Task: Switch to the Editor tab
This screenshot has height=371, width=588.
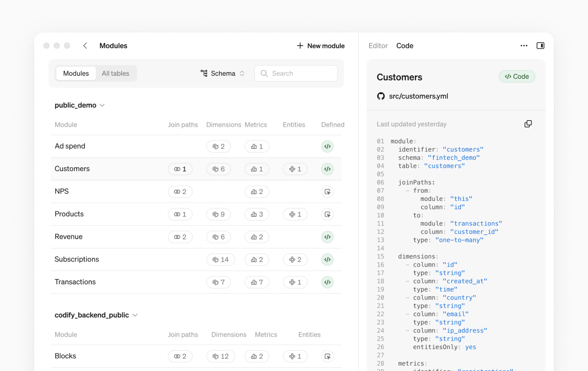Action: coord(378,46)
